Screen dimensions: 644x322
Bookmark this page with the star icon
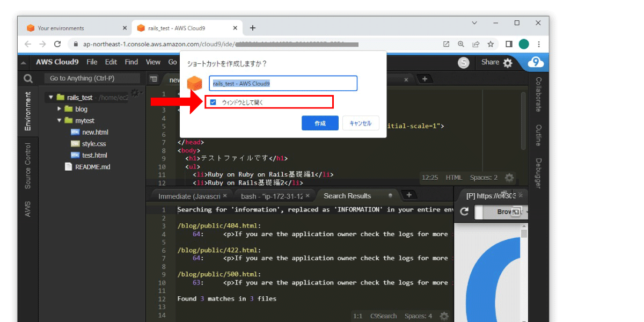tap(491, 44)
